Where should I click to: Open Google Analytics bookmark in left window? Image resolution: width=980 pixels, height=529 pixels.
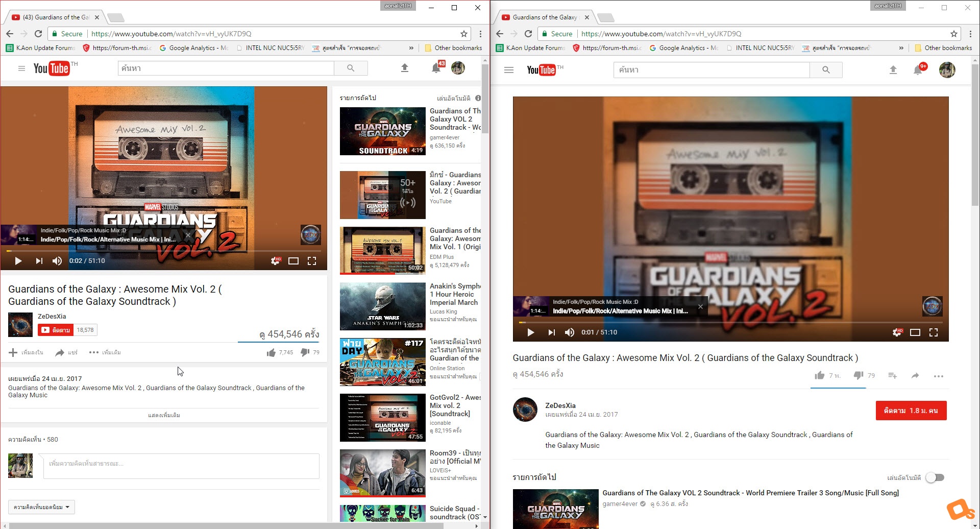pyautogui.click(x=193, y=48)
